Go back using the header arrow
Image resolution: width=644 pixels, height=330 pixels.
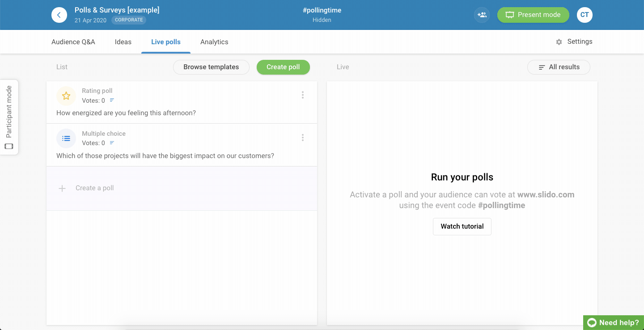(x=59, y=15)
